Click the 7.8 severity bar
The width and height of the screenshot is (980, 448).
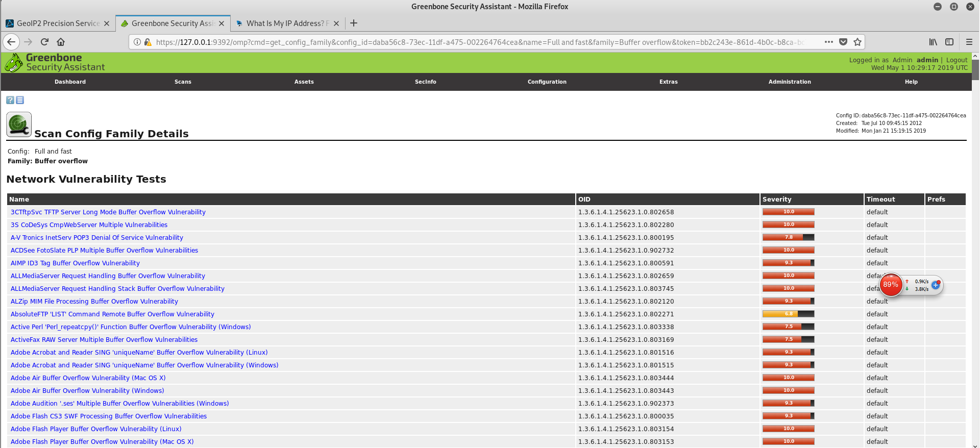click(789, 237)
